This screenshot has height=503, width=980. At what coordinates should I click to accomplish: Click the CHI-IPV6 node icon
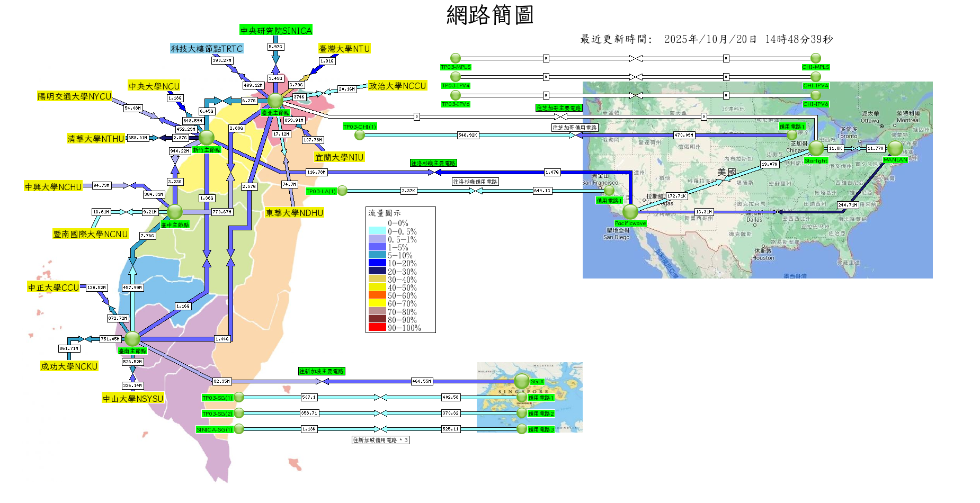[816, 95]
